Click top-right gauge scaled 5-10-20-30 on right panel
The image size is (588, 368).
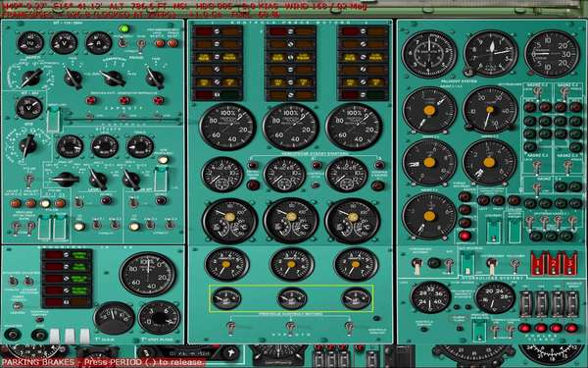coord(552,54)
